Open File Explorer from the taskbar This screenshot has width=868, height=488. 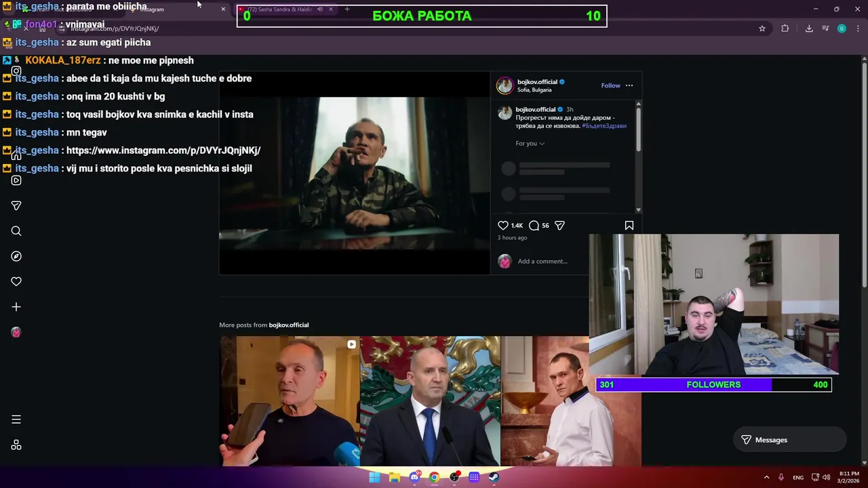click(395, 477)
